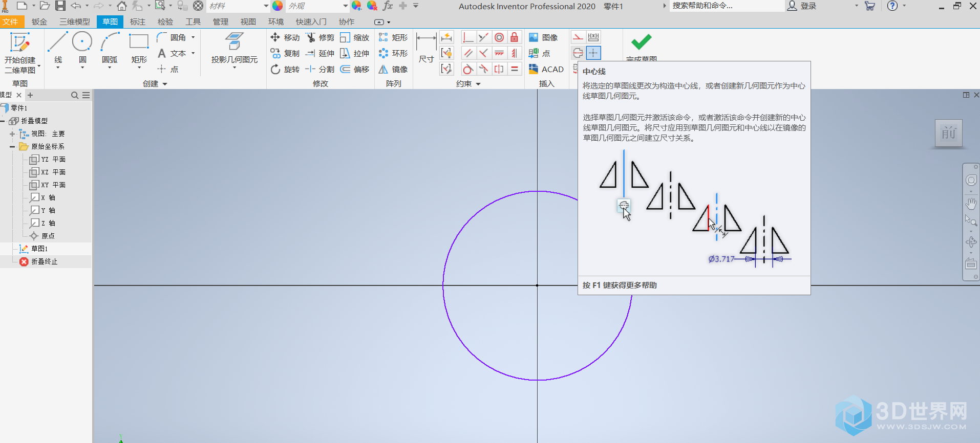Click the Project Geometry tool

235,50
